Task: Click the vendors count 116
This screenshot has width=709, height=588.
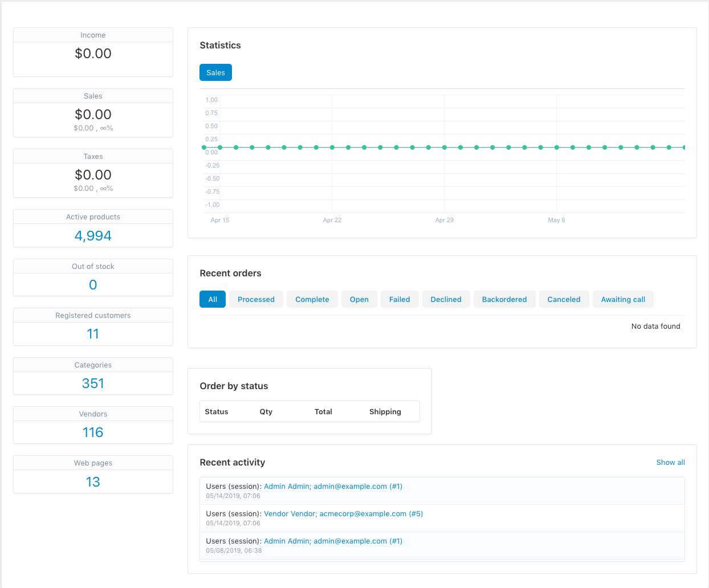Action: (x=93, y=432)
